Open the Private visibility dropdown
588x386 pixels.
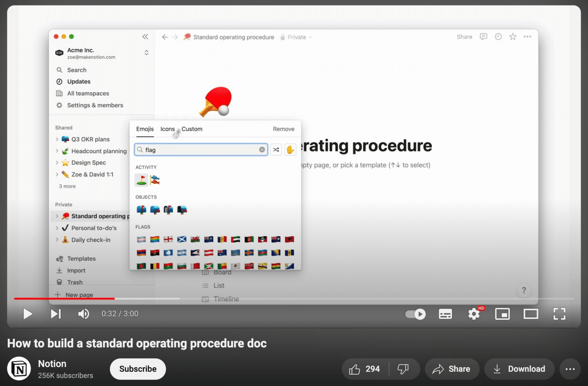296,37
